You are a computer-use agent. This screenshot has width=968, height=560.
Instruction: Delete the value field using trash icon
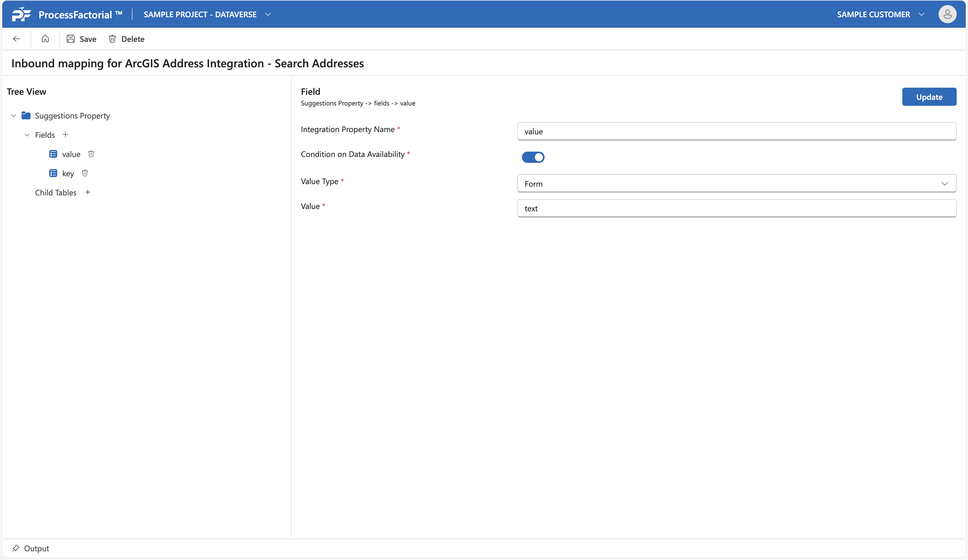(x=91, y=154)
